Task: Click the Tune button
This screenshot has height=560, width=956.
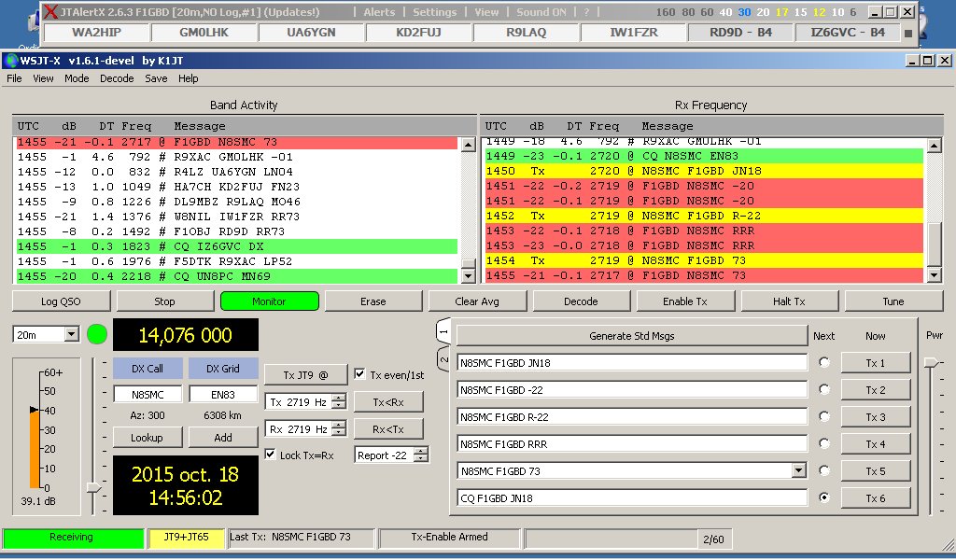Action: (893, 301)
